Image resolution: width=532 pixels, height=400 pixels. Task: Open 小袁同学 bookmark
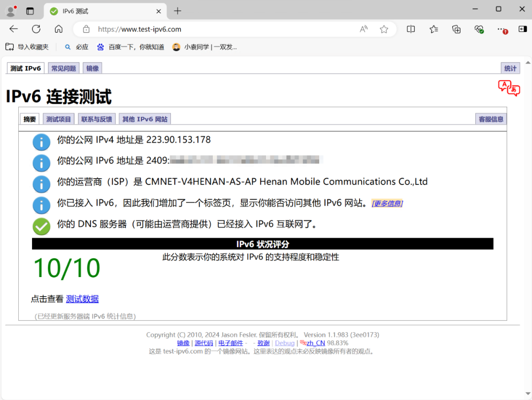click(204, 47)
